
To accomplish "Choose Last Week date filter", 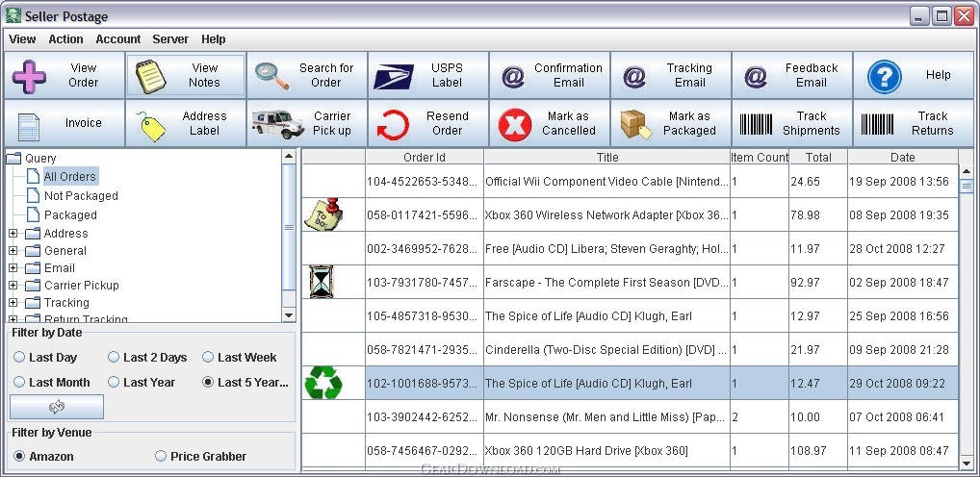I will point(240,358).
